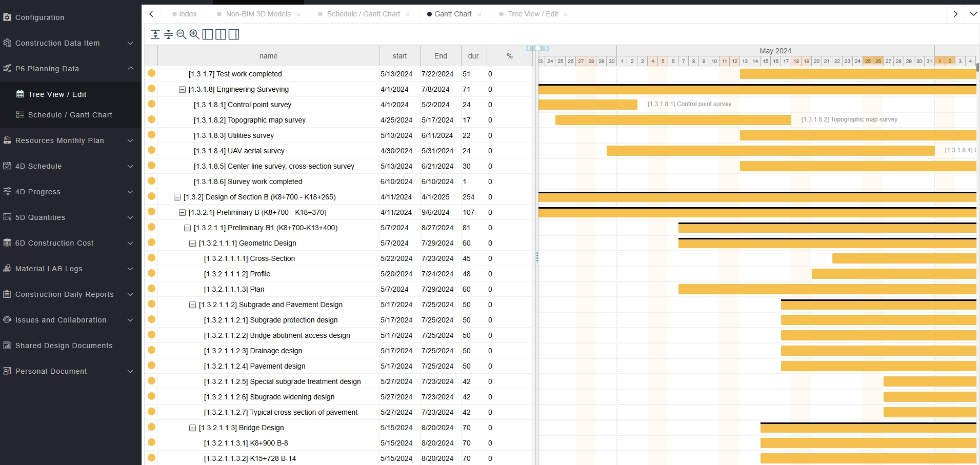Screen dimensions: 980x465
Task: Select the narrow right Gantt pane layout icon
Action: coord(234,34)
